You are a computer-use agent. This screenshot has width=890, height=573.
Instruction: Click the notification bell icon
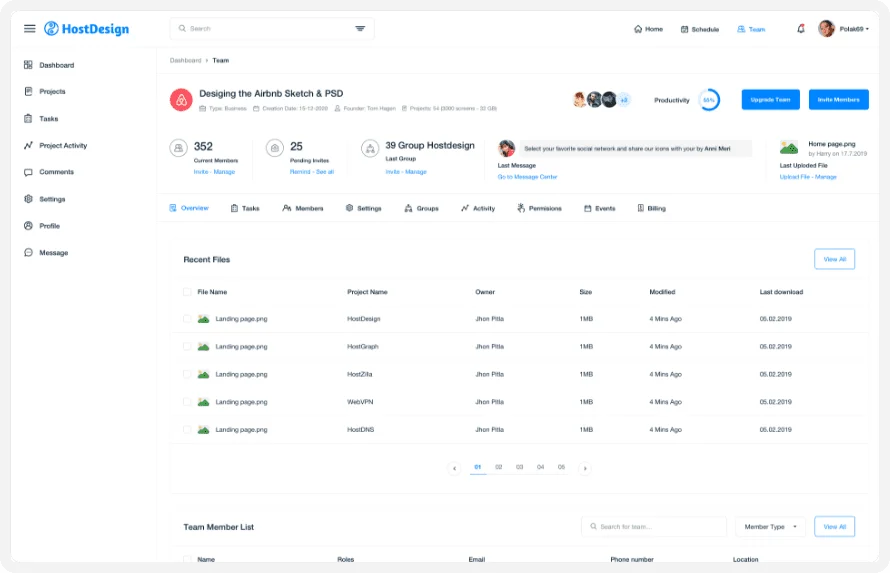800,29
